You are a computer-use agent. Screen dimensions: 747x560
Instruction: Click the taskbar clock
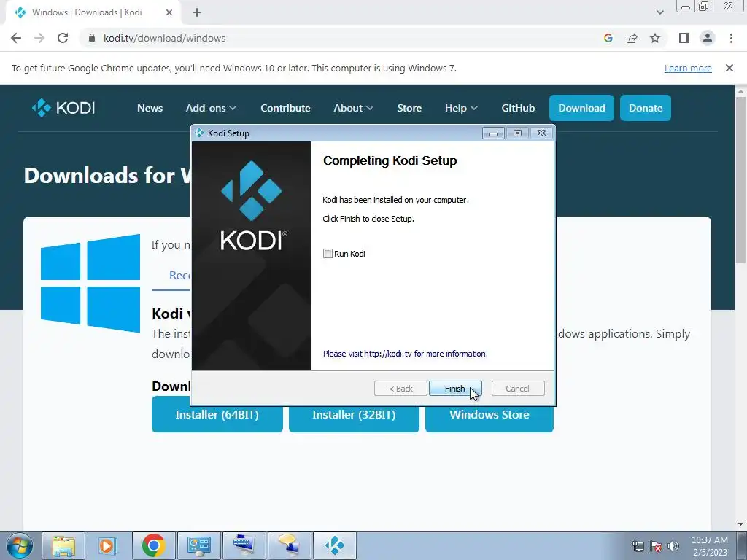click(x=709, y=546)
